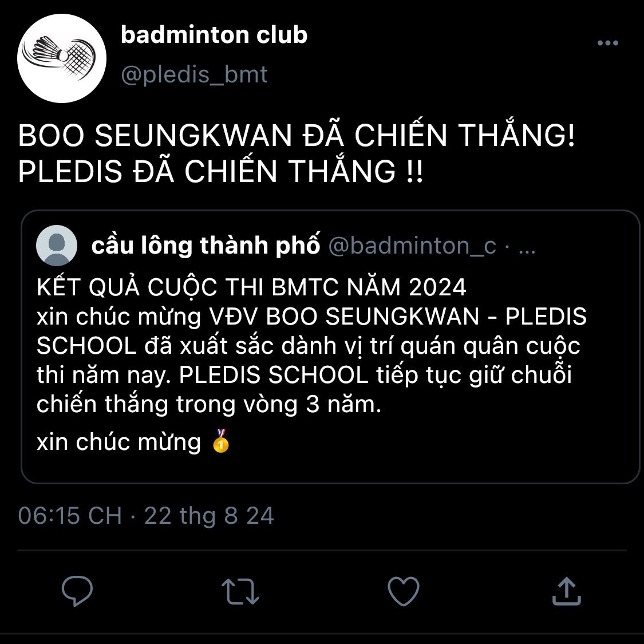Tap the PLEDIS ĐÃ CHIẾN THẮNG text line
The width and height of the screenshot is (644, 644).
point(220,171)
